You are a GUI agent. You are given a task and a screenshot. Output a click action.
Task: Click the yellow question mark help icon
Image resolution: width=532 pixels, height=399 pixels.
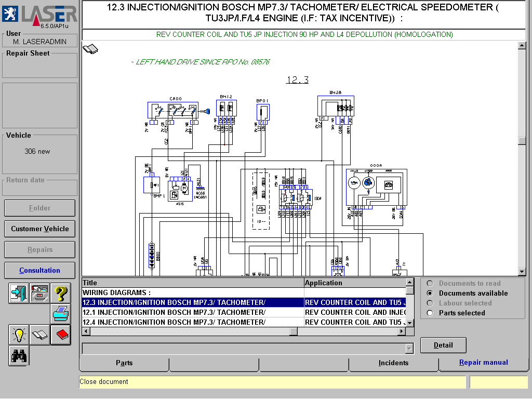click(x=61, y=293)
